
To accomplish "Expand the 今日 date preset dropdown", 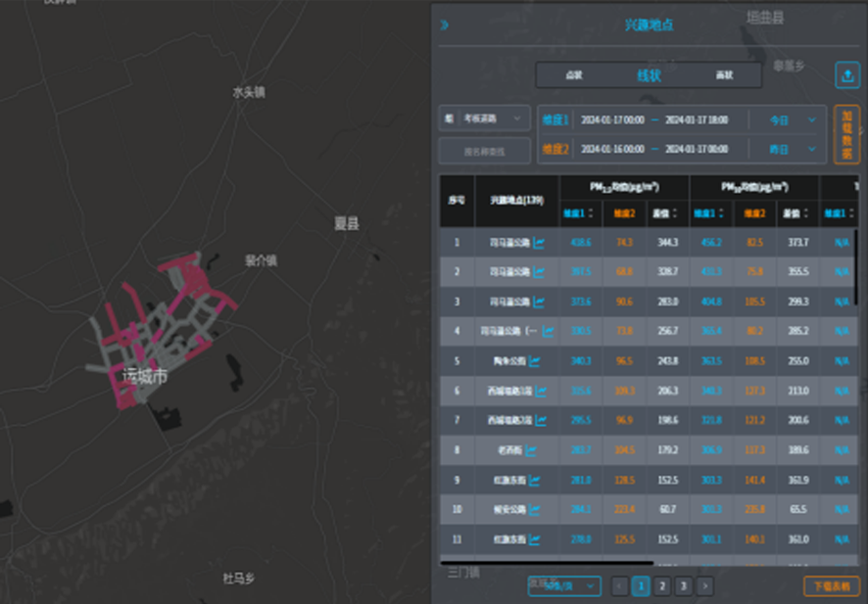I will pyautogui.click(x=790, y=120).
